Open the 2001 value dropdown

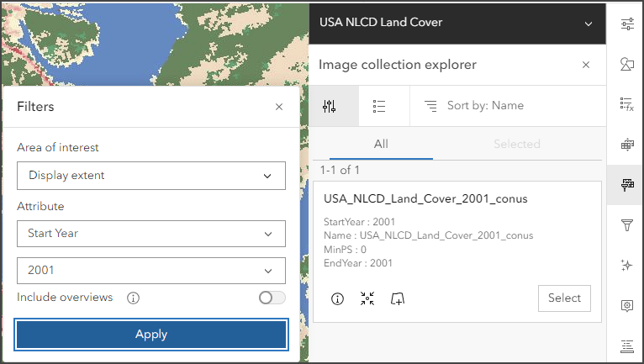pos(151,271)
